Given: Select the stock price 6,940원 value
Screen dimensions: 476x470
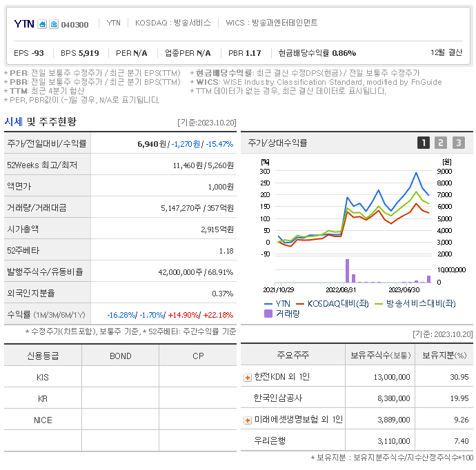Looking at the screenshot, I should click(152, 144).
